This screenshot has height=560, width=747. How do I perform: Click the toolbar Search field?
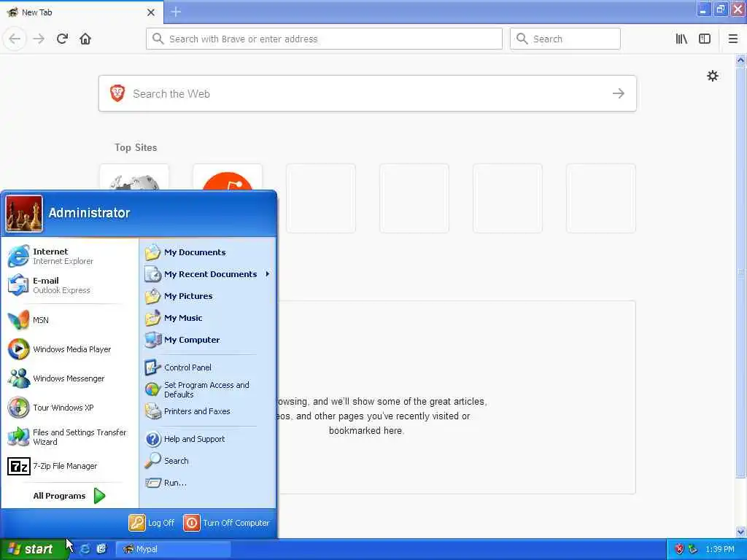[x=565, y=39]
